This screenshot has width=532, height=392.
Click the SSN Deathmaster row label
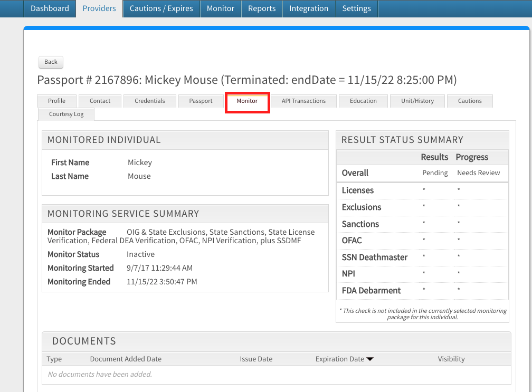375,257
